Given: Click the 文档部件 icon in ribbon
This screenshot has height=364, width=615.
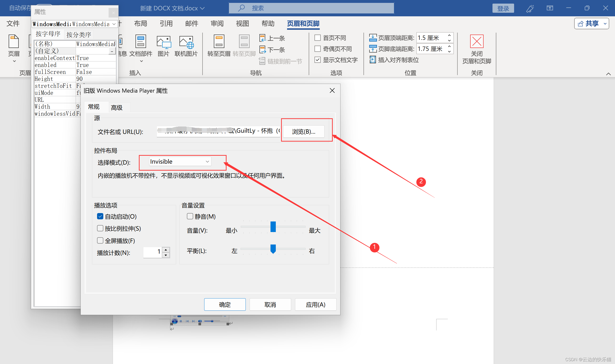Looking at the screenshot, I should point(141,42).
